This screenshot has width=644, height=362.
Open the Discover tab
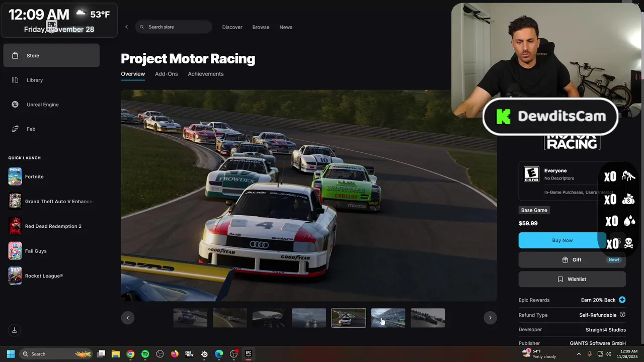coord(232,27)
